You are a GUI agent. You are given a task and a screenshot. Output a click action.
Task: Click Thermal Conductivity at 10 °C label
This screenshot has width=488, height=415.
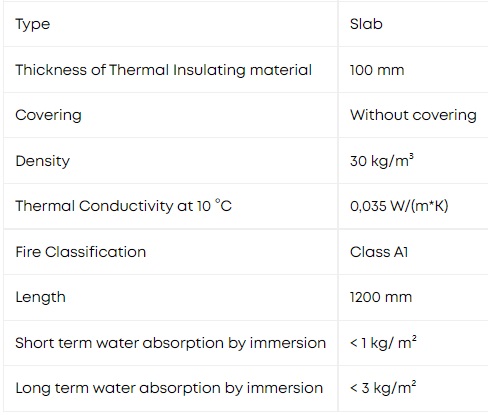(x=123, y=206)
